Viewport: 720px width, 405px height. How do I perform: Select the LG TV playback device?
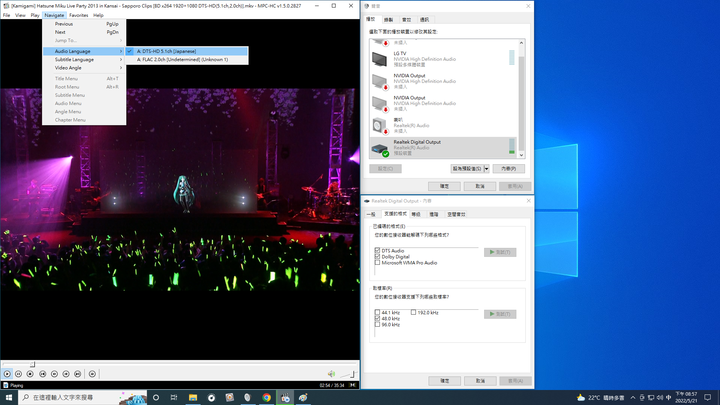point(444,59)
